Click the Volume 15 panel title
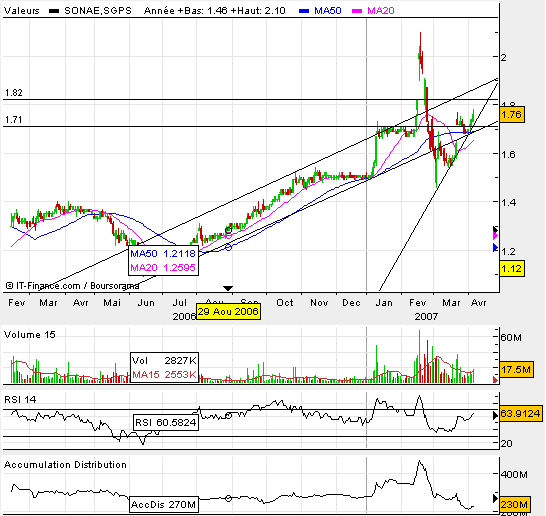The height and width of the screenshot is (516, 546). (30, 335)
